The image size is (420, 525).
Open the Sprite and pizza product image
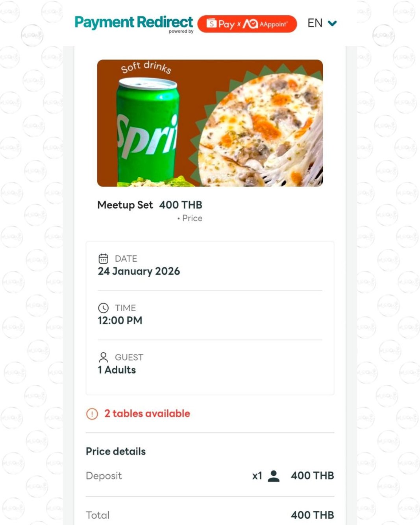click(210, 123)
